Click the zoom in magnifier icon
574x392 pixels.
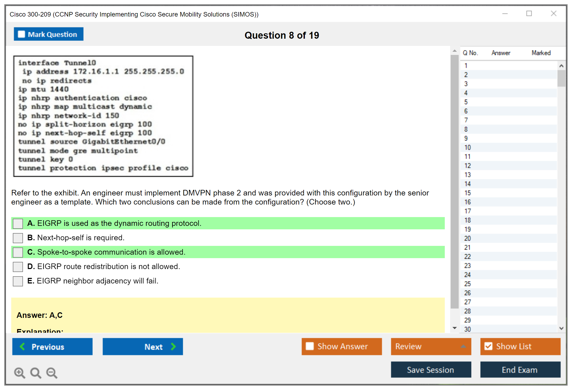pyautogui.click(x=19, y=373)
